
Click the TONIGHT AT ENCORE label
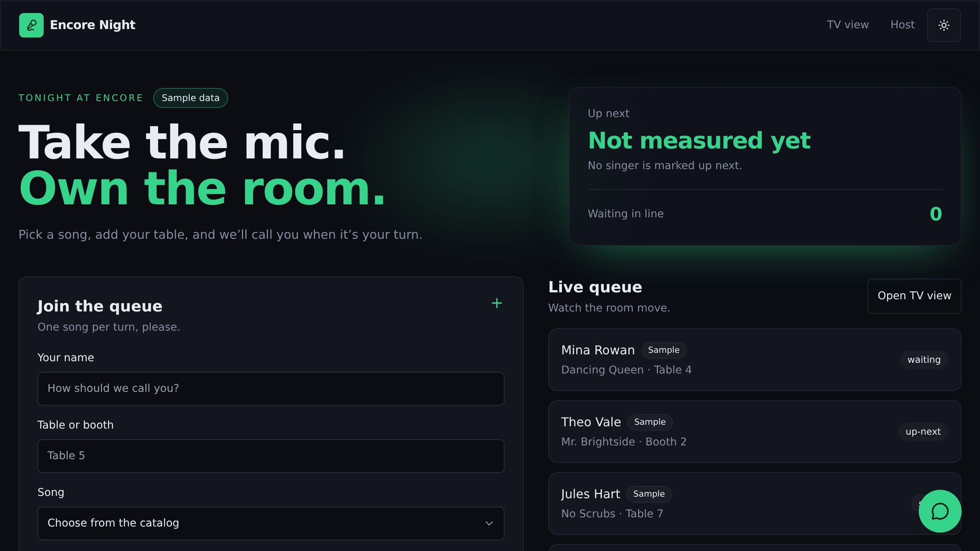[x=81, y=98]
